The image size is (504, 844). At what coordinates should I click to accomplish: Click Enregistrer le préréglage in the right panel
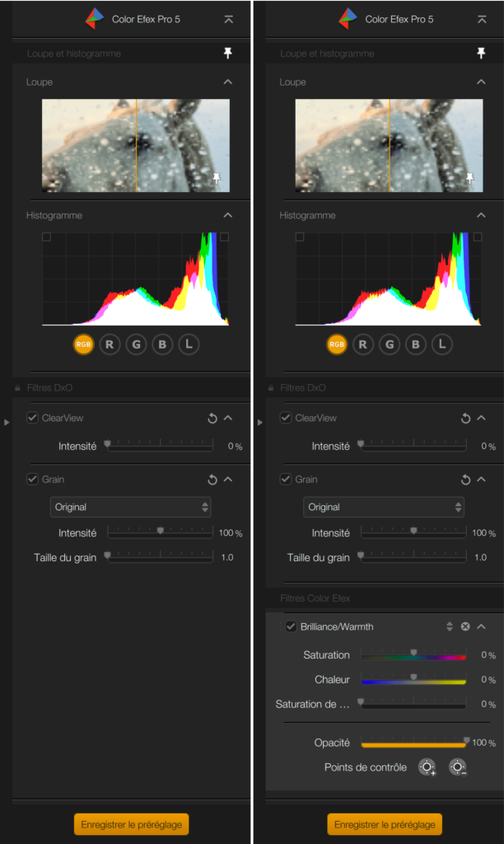point(385,824)
